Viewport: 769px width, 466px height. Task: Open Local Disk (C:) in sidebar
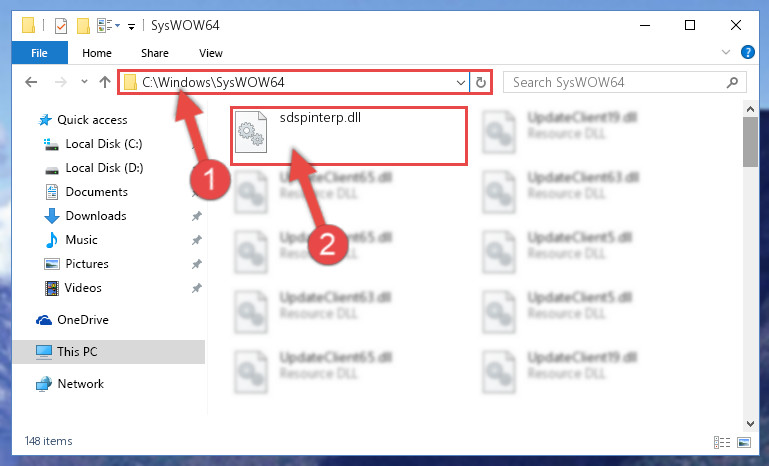pyautogui.click(x=103, y=144)
